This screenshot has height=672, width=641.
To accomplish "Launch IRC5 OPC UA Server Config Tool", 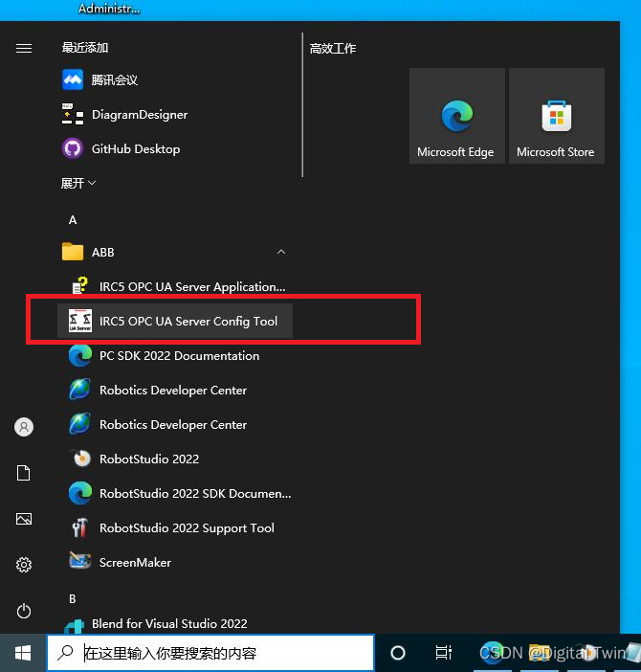I will tap(188, 322).
